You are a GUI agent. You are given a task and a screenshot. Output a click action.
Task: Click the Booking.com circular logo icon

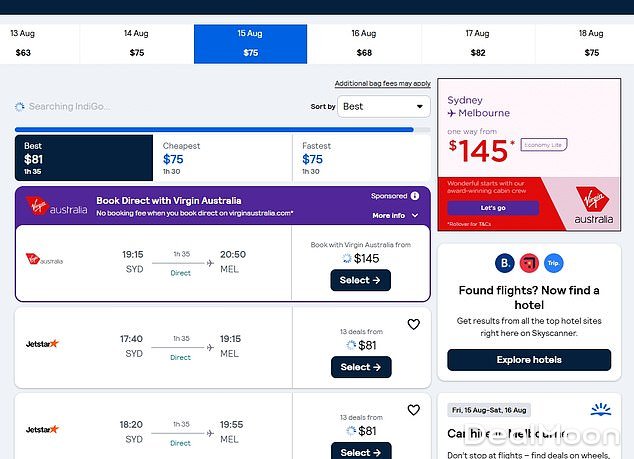(505, 264)
